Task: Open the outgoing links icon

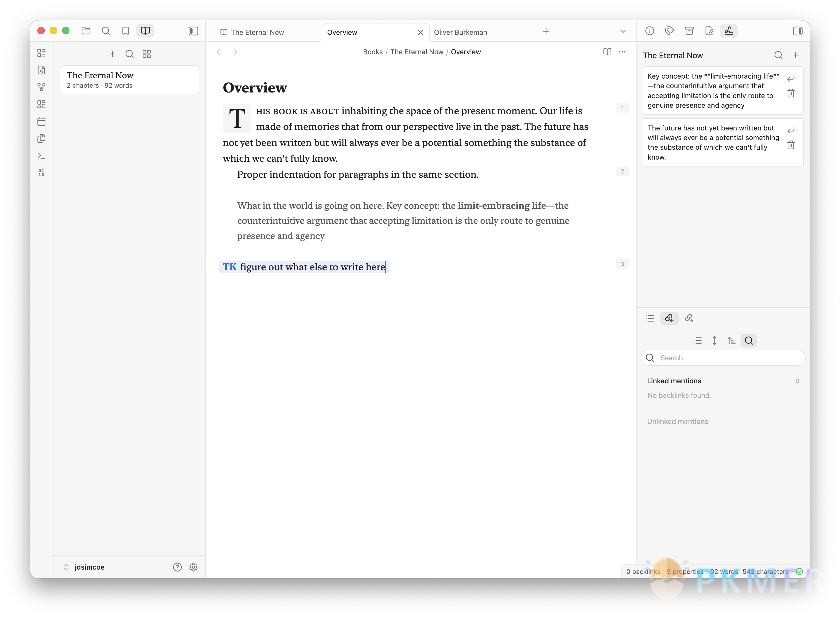Action: click(x=689, y=318)
